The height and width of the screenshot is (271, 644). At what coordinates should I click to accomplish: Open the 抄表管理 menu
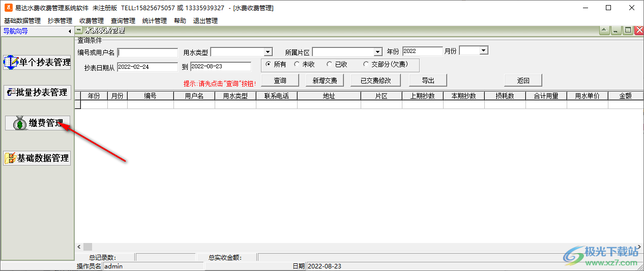[60, 21]
